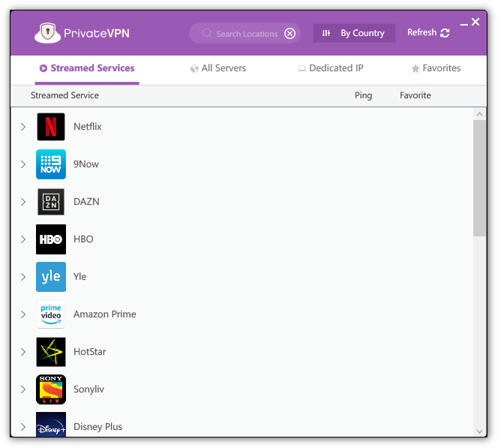The height and width of the screenshot is (448, 498).
Task: Click the HotStar logo icon
Action: tap(51, 351)
